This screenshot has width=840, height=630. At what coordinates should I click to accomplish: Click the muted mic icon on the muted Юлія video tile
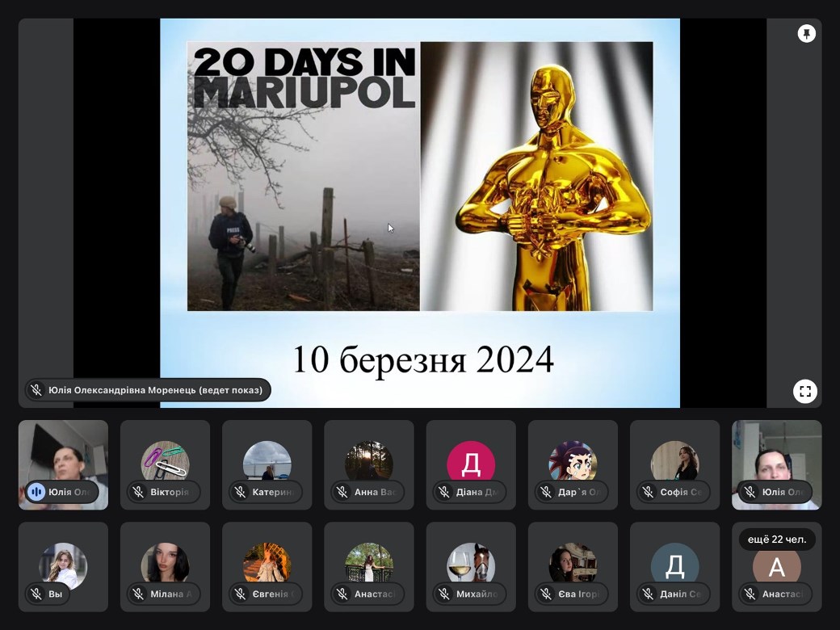[x=750, y=492]
